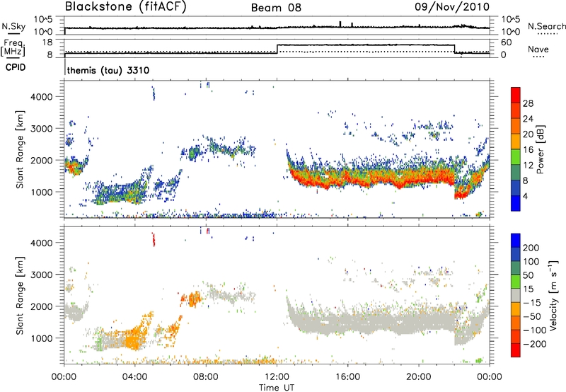Click the date '09/Nov/2010'

[452, 7]
